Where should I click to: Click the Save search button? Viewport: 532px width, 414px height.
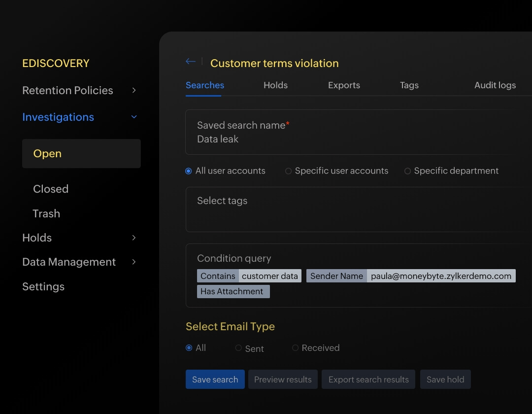[215, 379]
